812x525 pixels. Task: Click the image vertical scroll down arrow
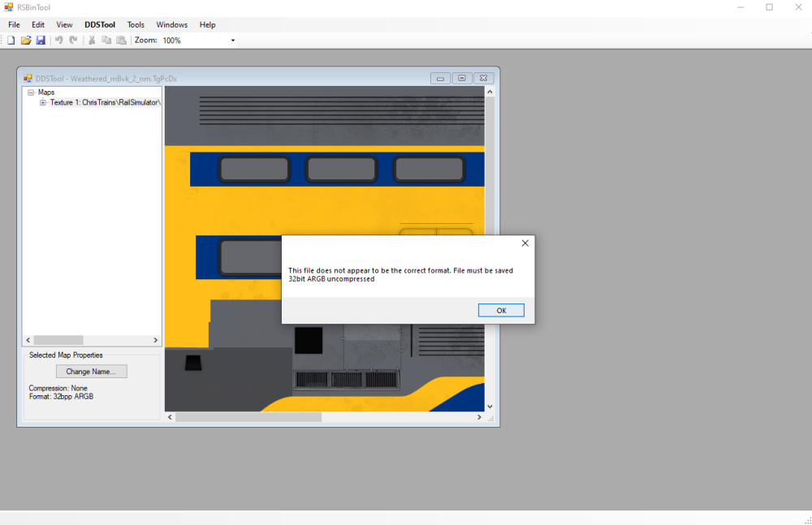(x=490, y=407)
